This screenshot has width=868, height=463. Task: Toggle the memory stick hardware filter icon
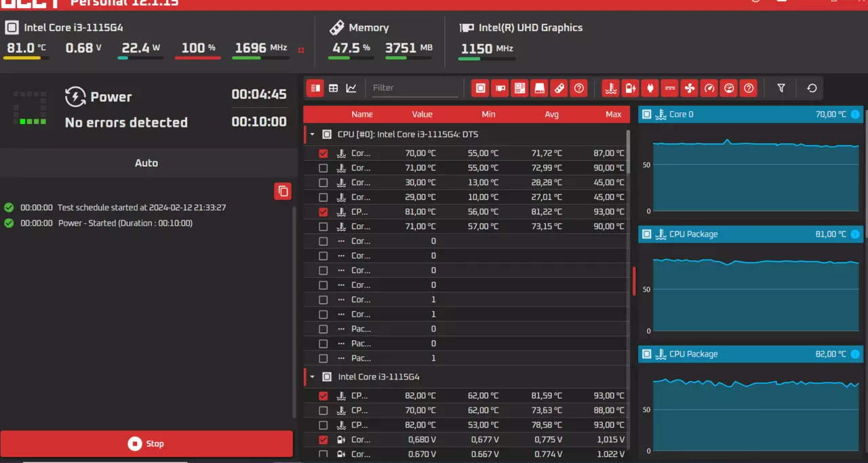point(559,88)
